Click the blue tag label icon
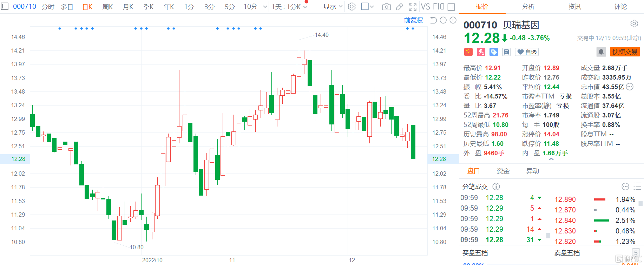 click(x=494, y=52)
